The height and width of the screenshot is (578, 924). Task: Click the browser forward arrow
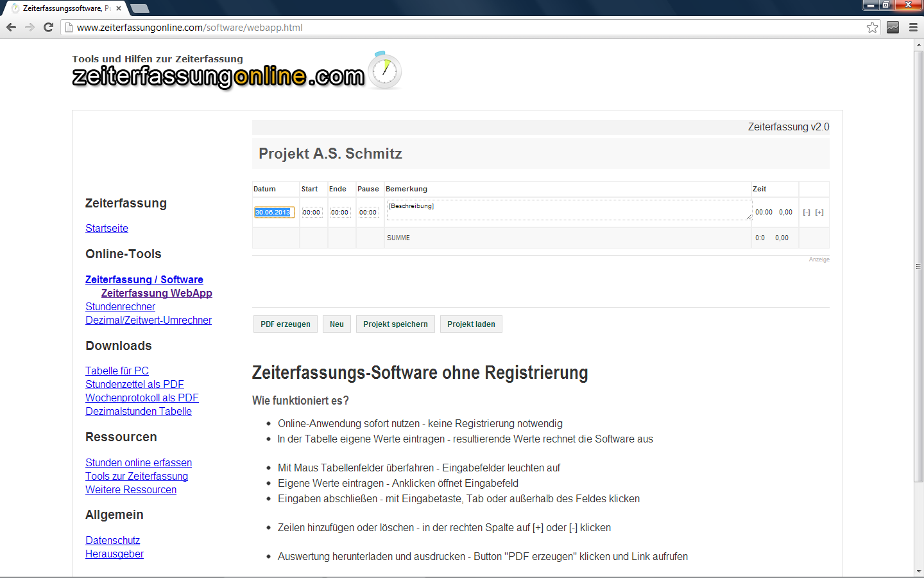tap(30, 27)
